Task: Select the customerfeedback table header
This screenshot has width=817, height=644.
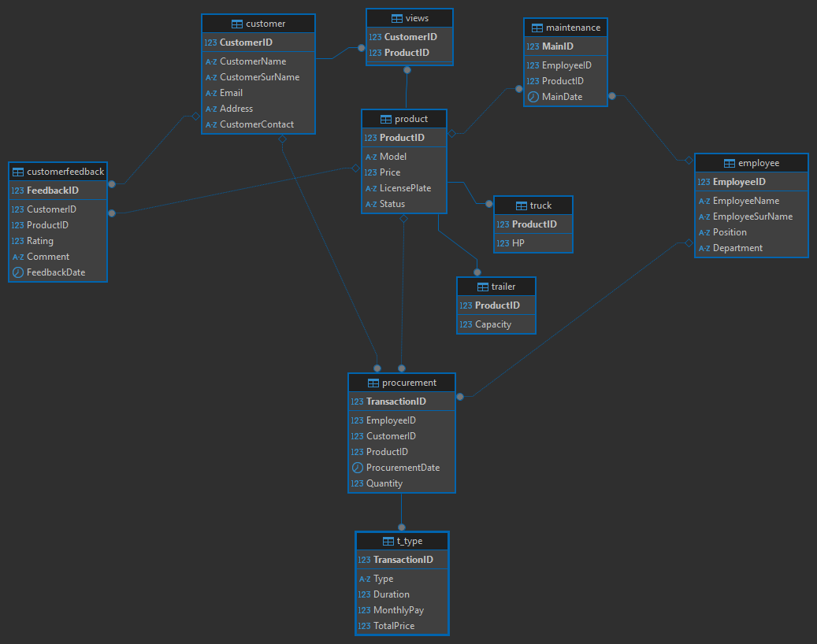Action: click(65, 172)
